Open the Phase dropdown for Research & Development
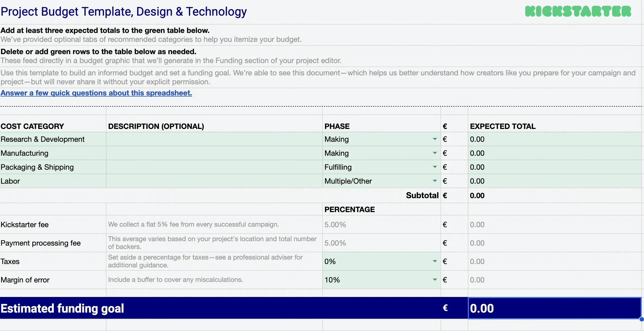This screenshot has width=644, height=331. 435,139
